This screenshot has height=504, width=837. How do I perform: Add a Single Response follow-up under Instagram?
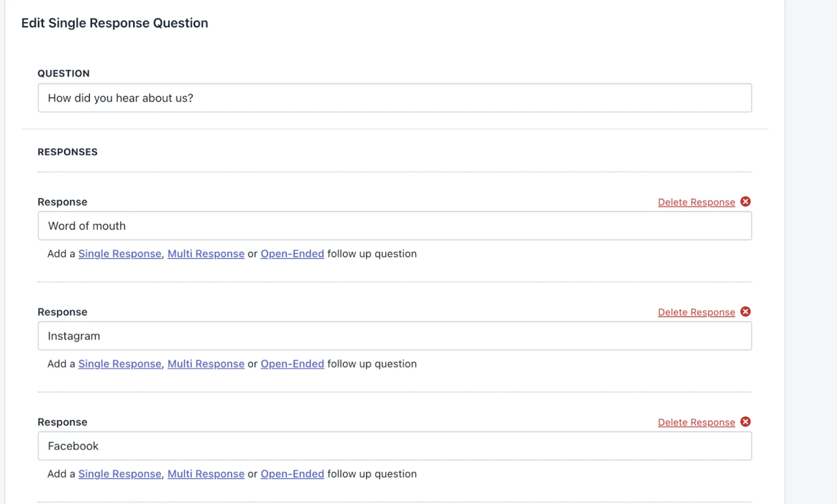click(x=119, y=364)
